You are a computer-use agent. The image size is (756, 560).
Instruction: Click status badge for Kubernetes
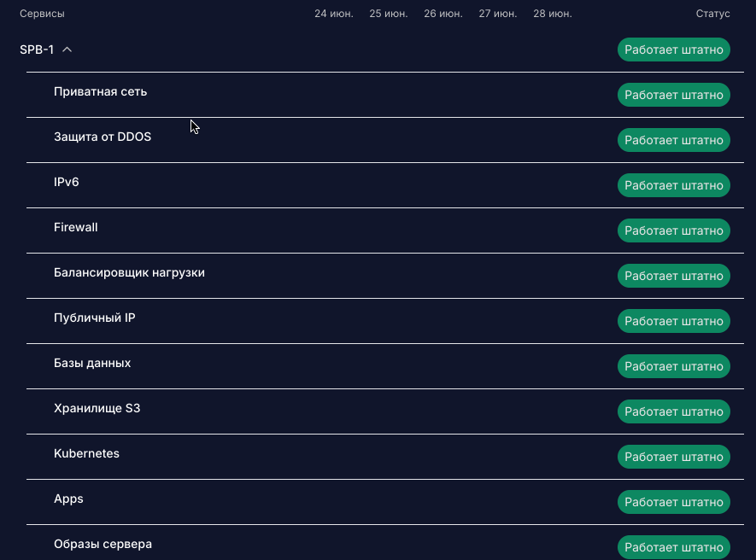(x=673, y=457)
